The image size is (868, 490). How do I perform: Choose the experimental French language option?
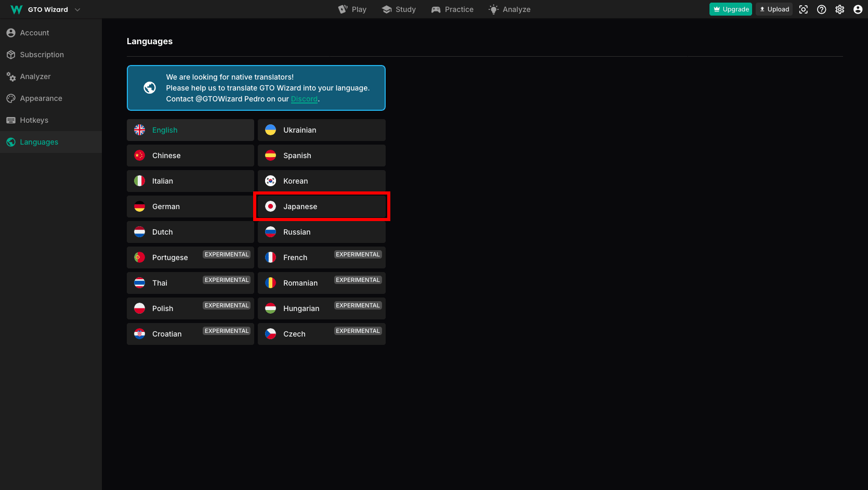tap(321, 257)
